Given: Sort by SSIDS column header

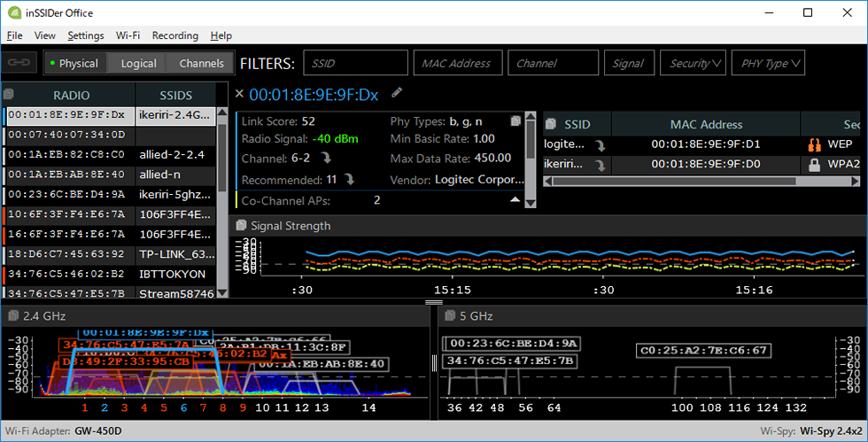Looking at the screenshot, I should (x=175, y=96).
